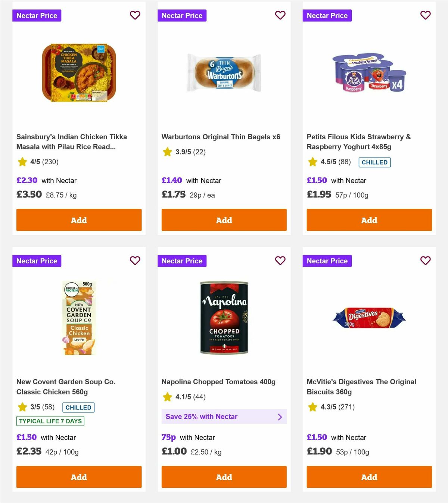The image size is (448, 503).
Task: Click the star rating on Warburtons bagels
Action: [x=167, y=152]
